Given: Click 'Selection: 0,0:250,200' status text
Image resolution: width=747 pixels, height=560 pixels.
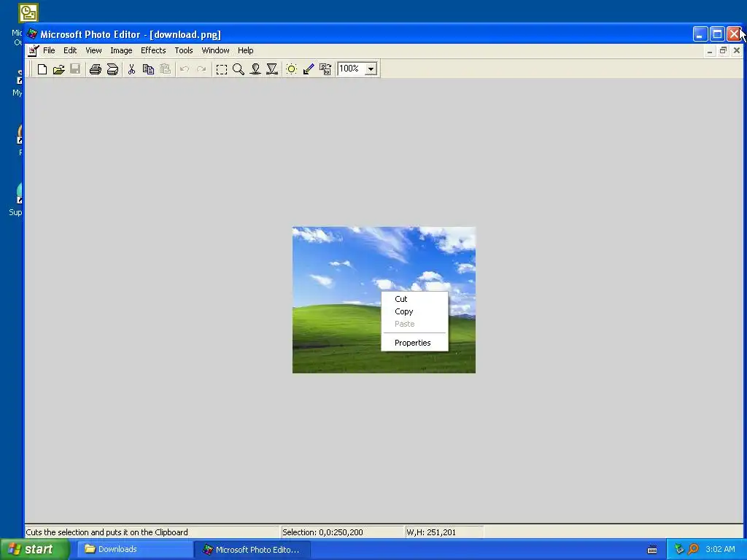Looking at the screenshot, I should click(x=322, y=532).
